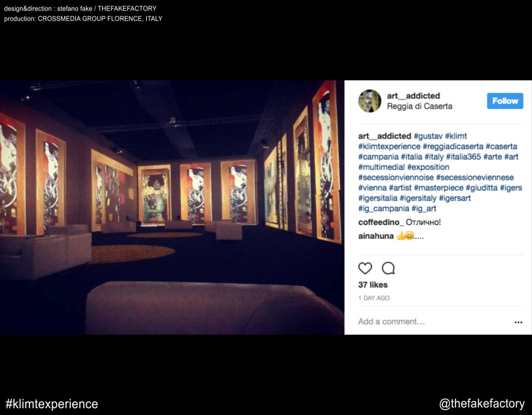Open the Klimt exhibition room photo
The width and height of the screenshot is (532, 415).
point(172,208)
